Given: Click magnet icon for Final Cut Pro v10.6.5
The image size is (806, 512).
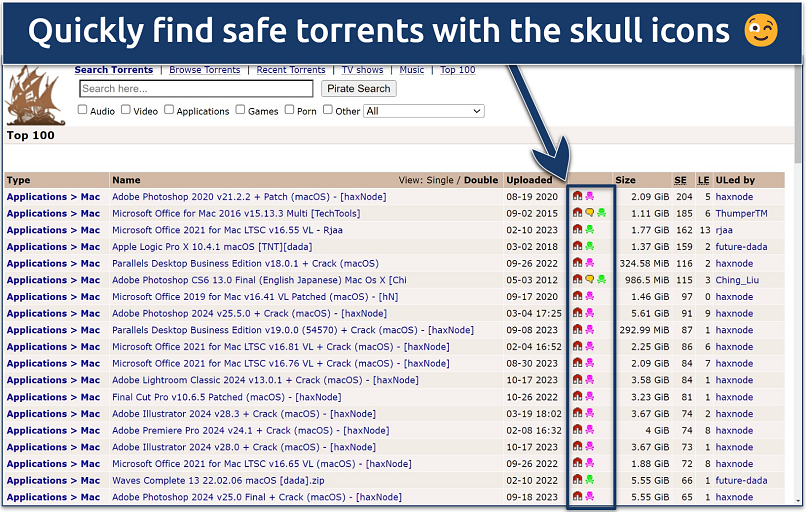Looking at the screenshot, I should (x=577, y=396).
